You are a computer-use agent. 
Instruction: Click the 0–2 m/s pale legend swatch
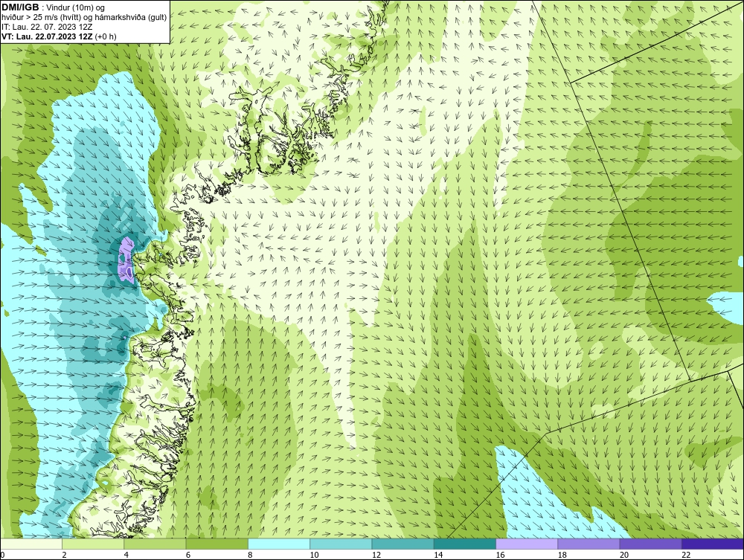pos(31,544)
